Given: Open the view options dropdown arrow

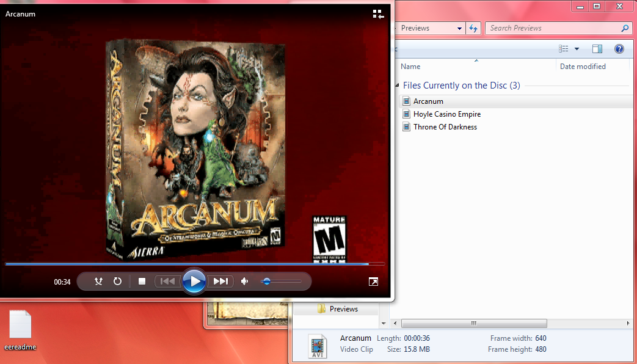Looking at the screenshot, I should [x=577, y=49].
